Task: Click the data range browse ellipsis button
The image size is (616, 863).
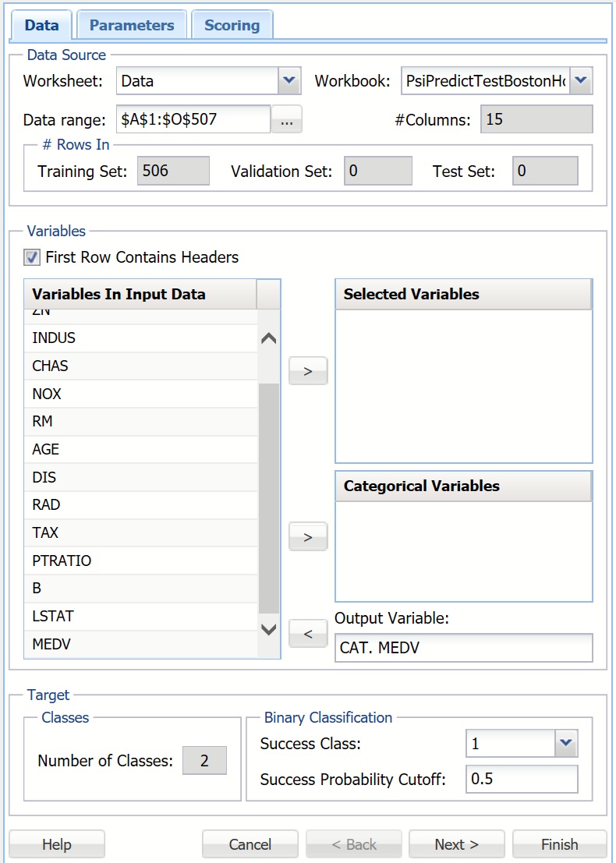Action: pos(286,121)
